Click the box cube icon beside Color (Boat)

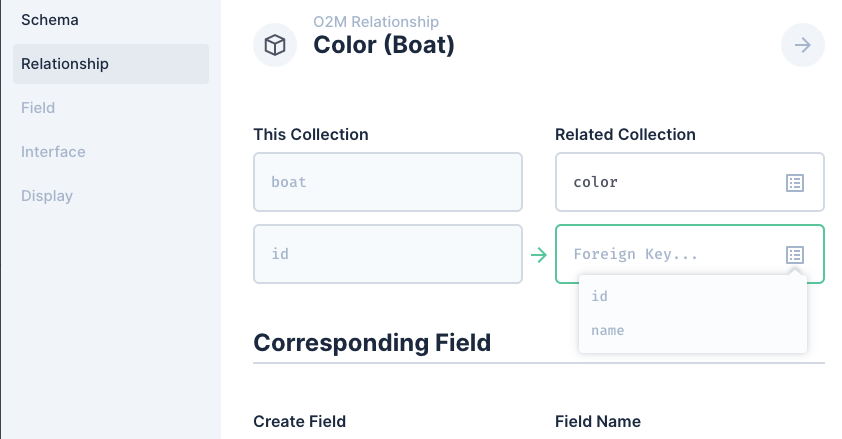275,45
